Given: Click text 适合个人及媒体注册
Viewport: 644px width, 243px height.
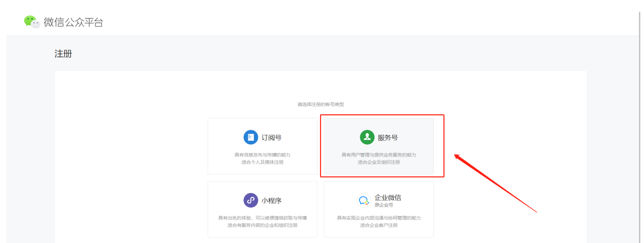Looking at the screenshot, I should (263, 162).
